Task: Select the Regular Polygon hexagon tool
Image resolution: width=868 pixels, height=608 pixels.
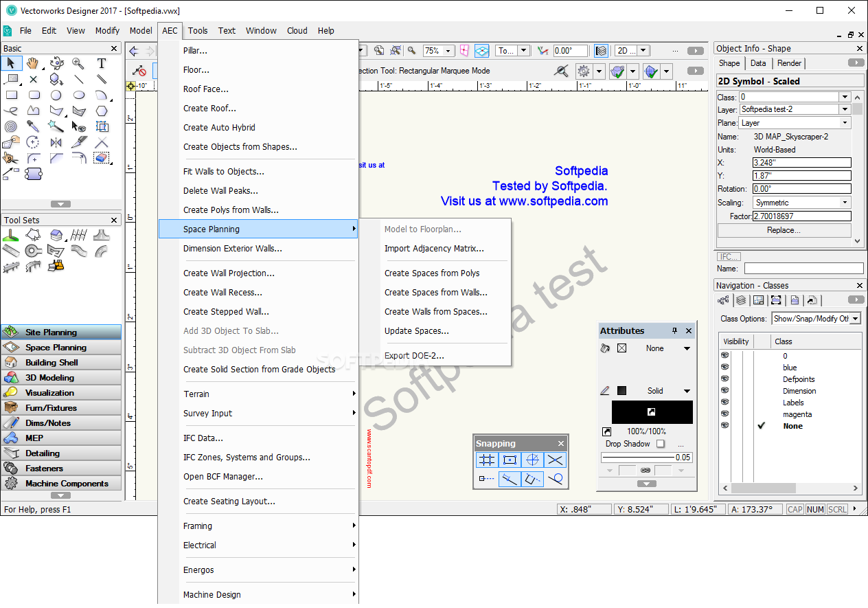Action: (102, 111)
